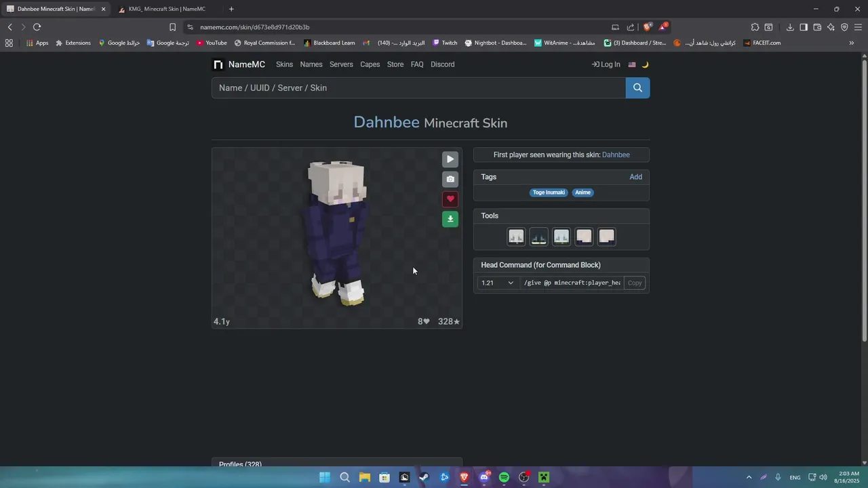Show hidden system tray icons
This screenshot has height=488, width=868.
tap(749, 477)
